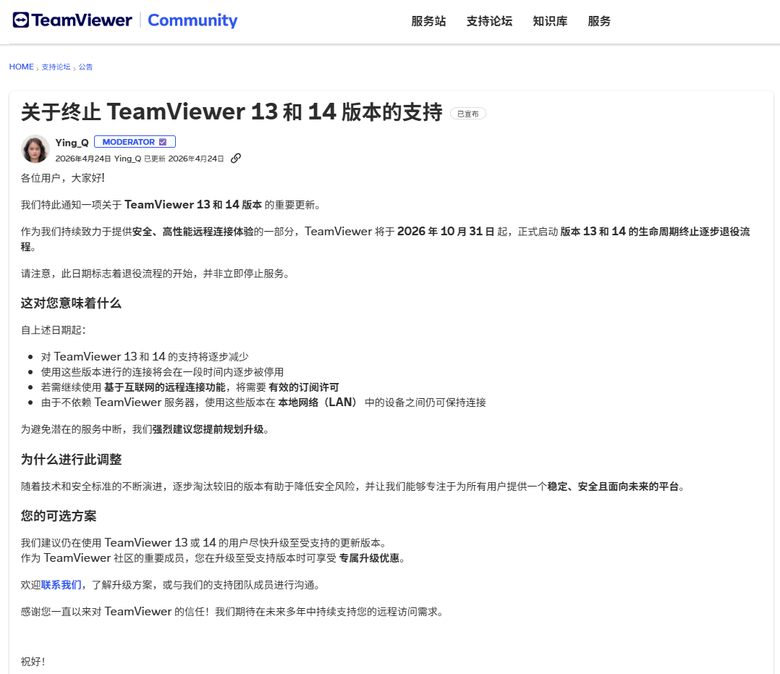Click bold text 强烈建议您提前规划升级

(x=208, y=429)
